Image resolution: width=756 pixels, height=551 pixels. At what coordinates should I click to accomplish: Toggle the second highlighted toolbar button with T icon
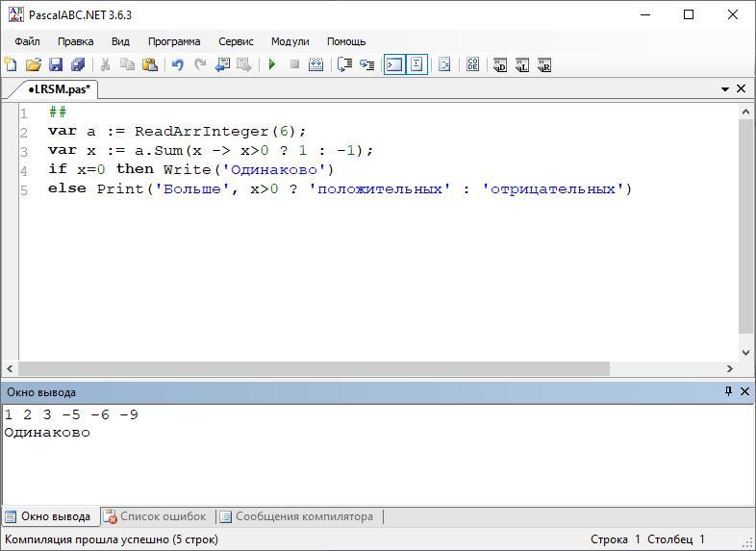point(416,64)
